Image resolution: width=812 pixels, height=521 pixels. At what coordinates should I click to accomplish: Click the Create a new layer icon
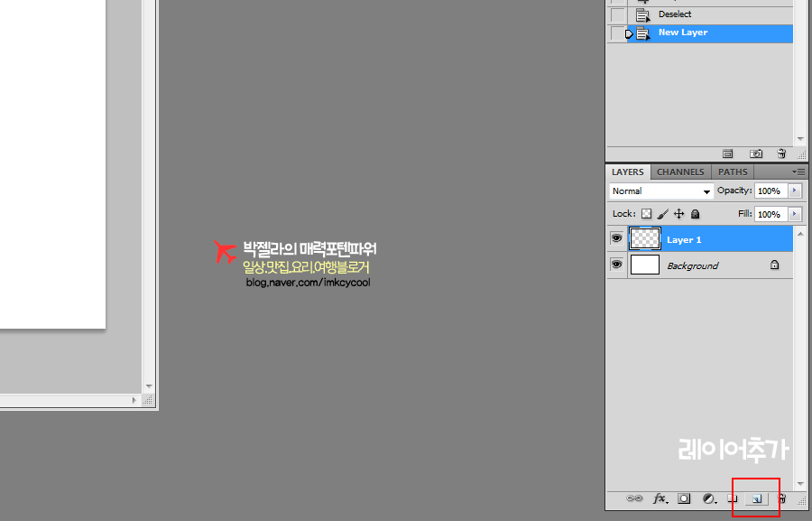757,498
